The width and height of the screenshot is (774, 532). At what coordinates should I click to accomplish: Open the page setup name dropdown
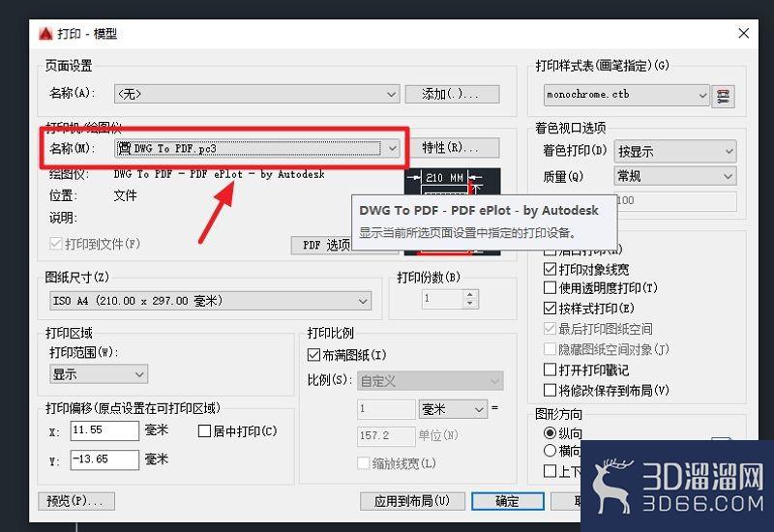pos(256,94)
